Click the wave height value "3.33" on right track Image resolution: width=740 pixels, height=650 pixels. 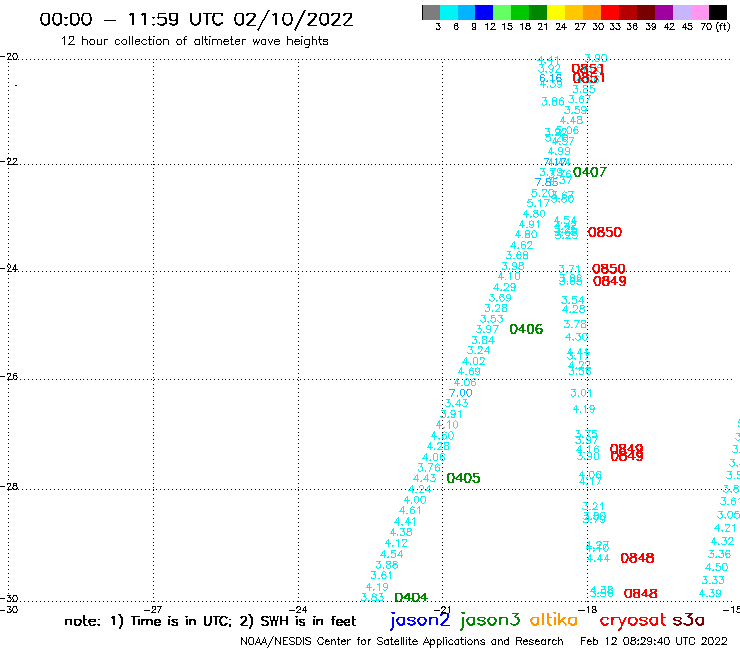(x=713, y=580)
